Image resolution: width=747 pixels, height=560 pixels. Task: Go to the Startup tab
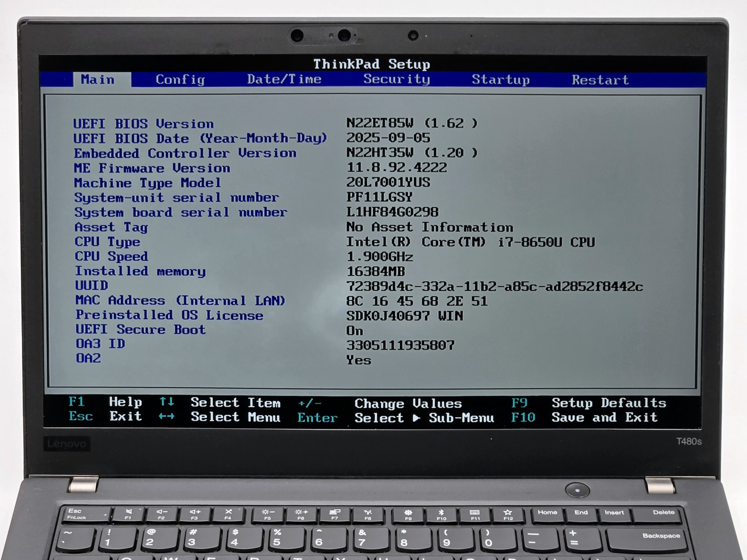[x=500, y=80]
